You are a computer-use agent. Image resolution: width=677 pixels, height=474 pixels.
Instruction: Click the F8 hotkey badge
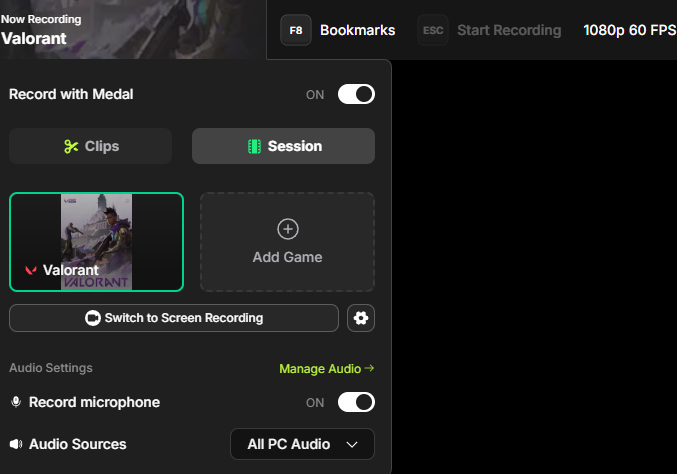pos(296,30)
